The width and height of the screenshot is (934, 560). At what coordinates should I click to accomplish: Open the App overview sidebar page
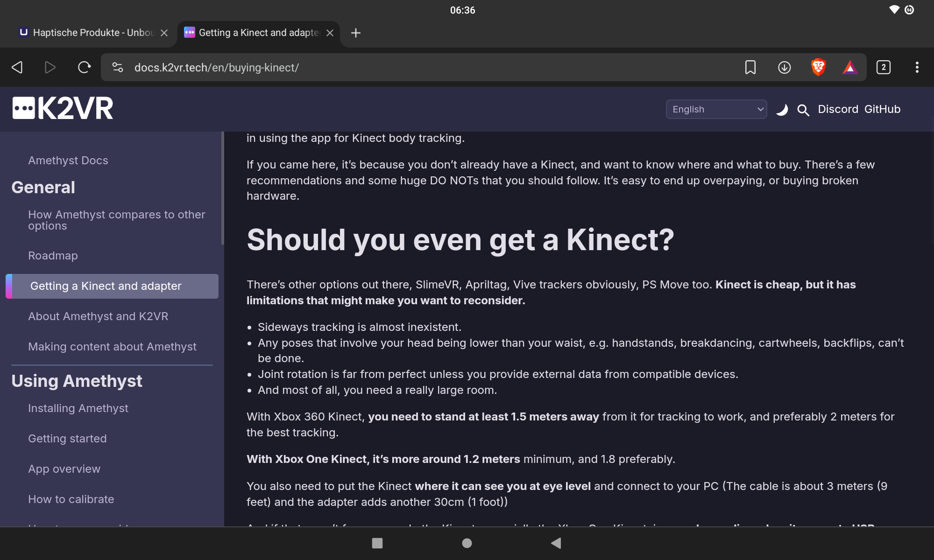64,469
